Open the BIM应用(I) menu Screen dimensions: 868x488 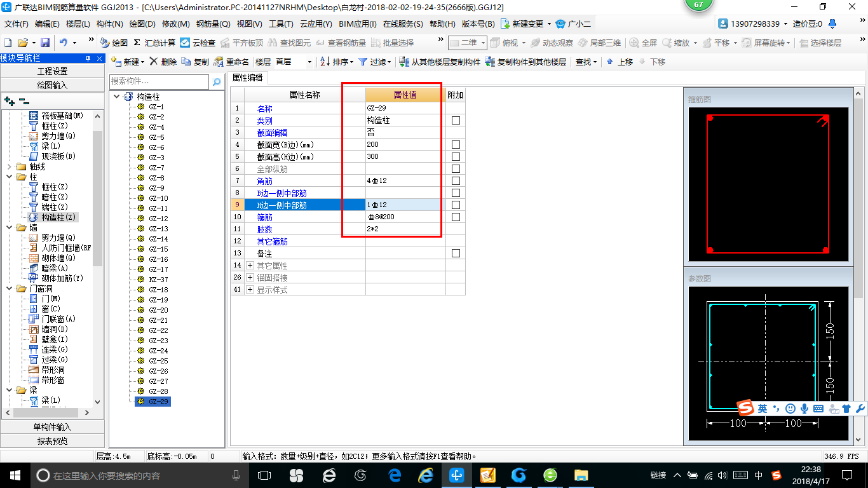(358, 24)
